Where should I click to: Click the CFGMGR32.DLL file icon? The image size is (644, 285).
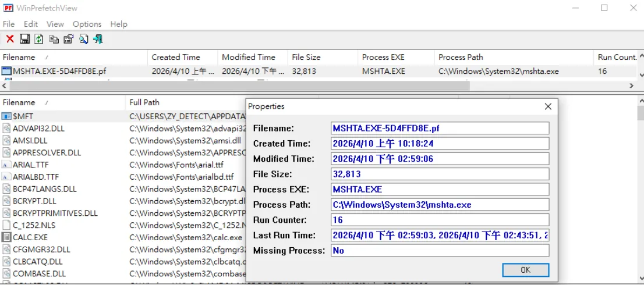pyautogui.click(x=6, y=250)
